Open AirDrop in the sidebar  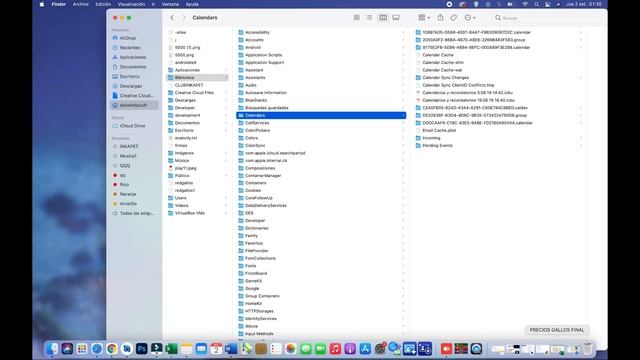pyautogui.click(x=128, y=38)
